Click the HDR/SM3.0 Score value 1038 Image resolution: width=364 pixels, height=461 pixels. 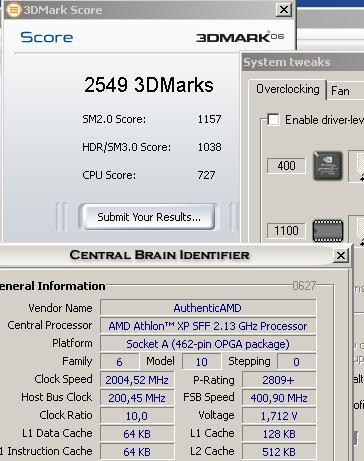click(209, 147)
